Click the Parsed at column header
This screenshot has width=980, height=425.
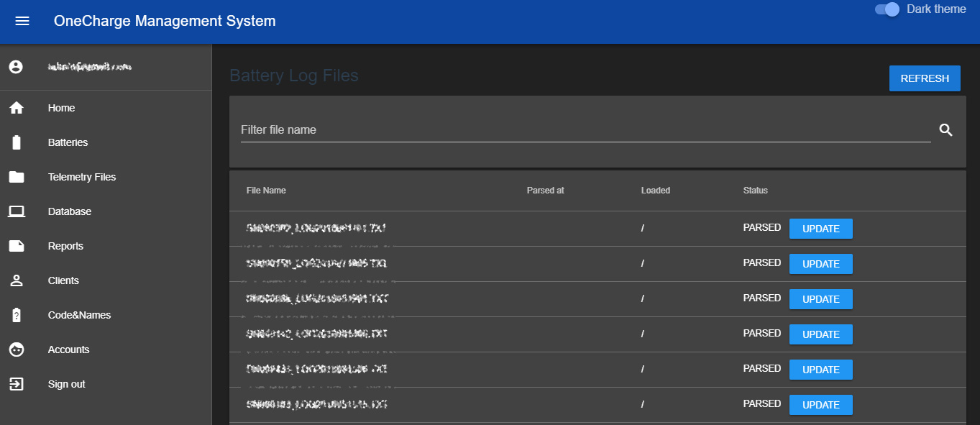(x=546, y=191)
